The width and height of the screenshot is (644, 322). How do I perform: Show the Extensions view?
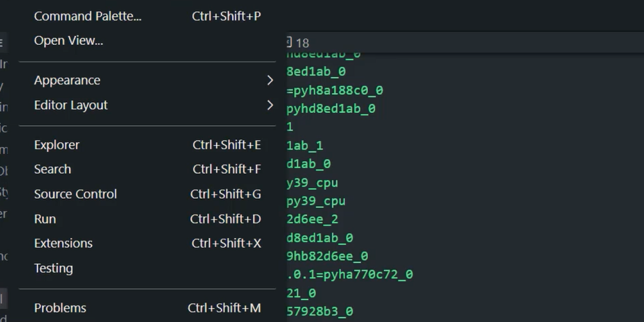point(63,244)
